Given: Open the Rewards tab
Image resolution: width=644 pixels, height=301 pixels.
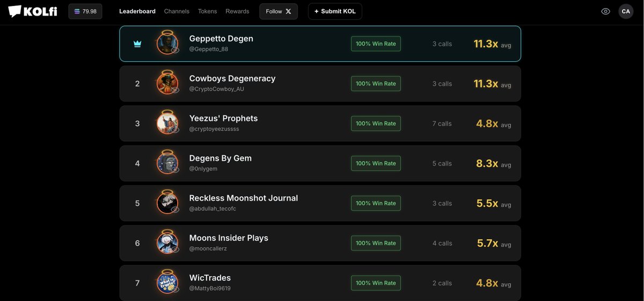Looking at the screenshot, I should [x=237, y=11].
